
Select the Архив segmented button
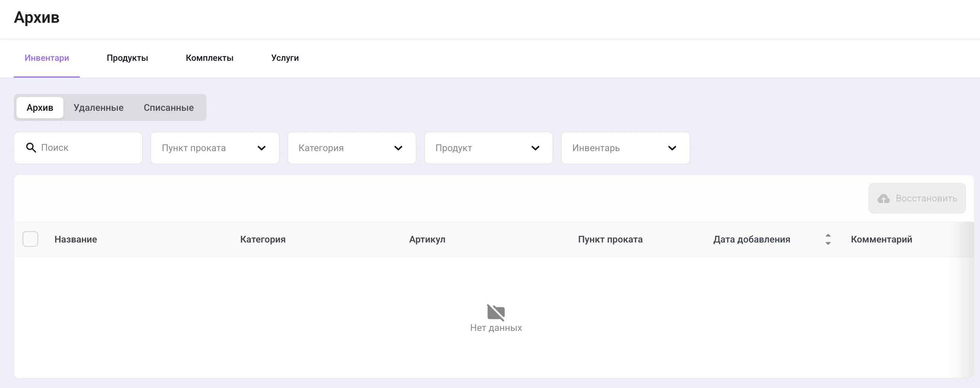pyautogui.click(x=39, y=107)
